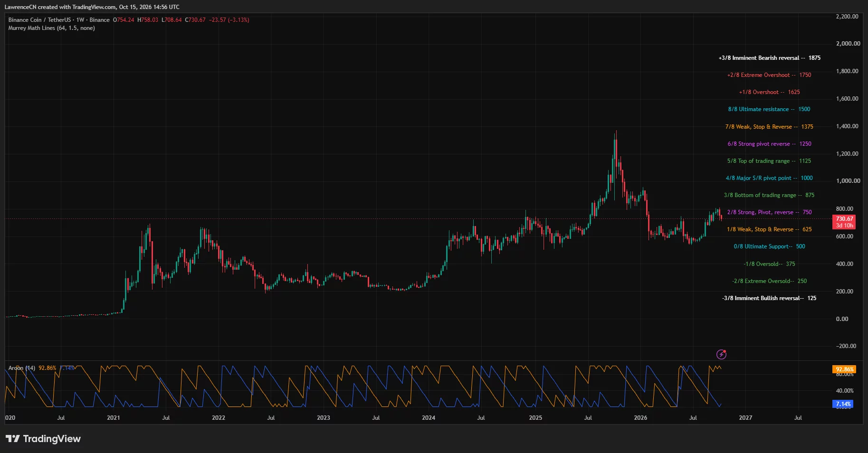
Task: Click the 2027 label on the time axis
Action: pos(745,418)
